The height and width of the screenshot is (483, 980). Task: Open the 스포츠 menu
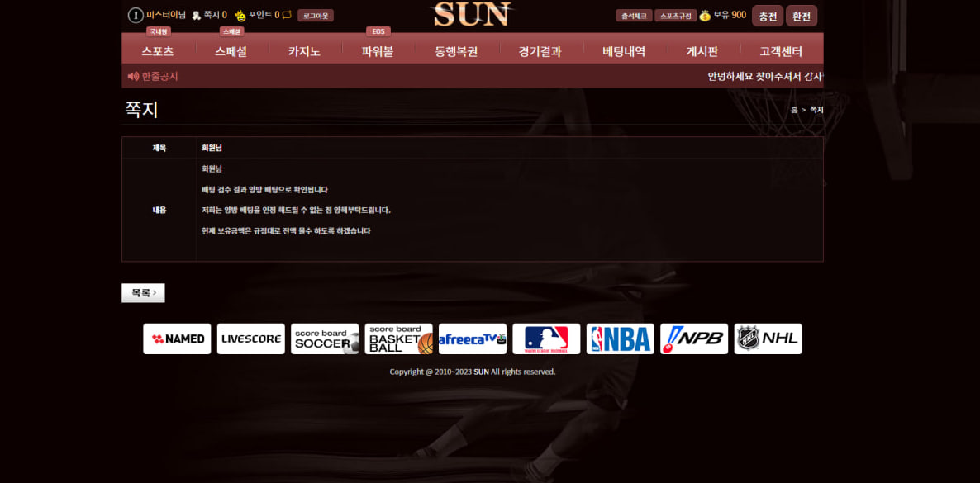[158, 51]
